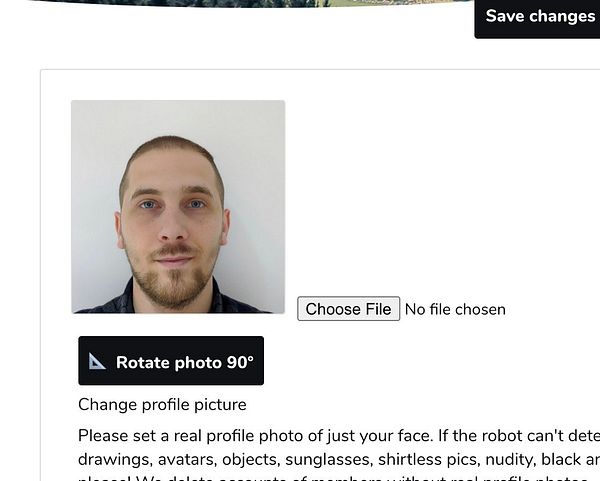
Task: Click the "Save changes" dark button
Action: [x=537, y=18]
